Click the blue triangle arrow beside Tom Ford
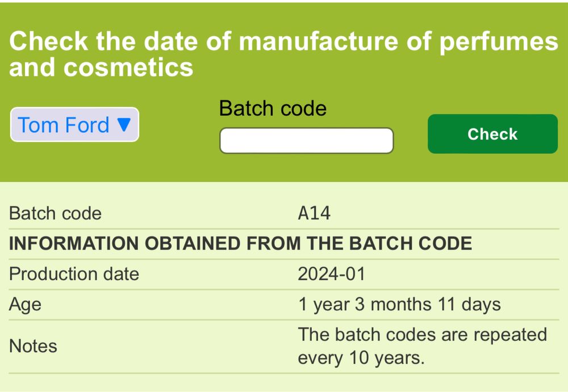The width and height of the screenshot is (568, 392). [124, 125]
